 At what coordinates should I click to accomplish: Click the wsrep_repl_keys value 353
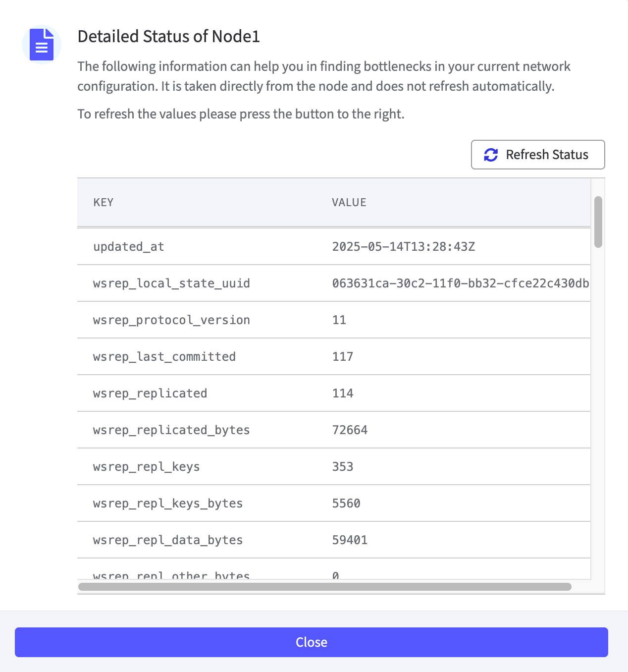[343, 467]
